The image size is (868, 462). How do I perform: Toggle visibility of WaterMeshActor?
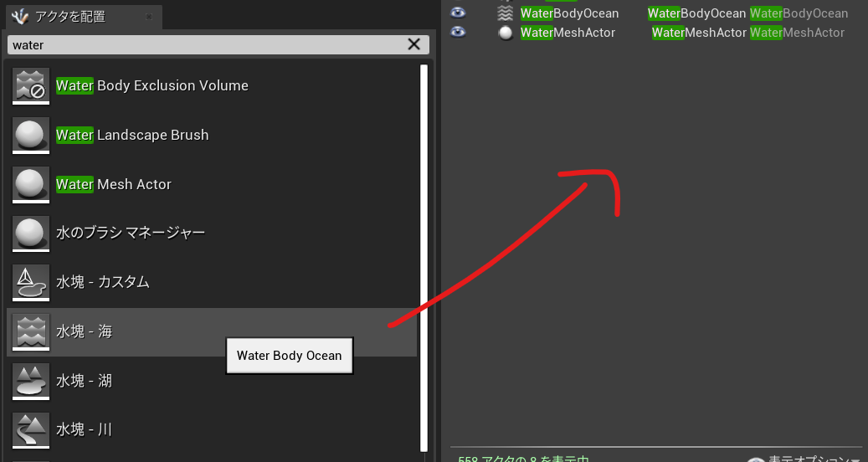(458, 32)
